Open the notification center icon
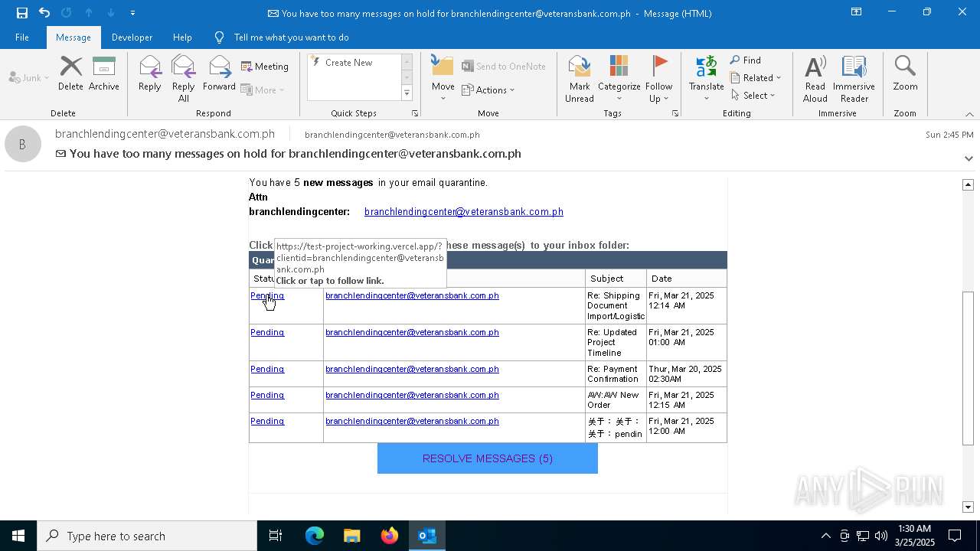 [x=955, y=536]
